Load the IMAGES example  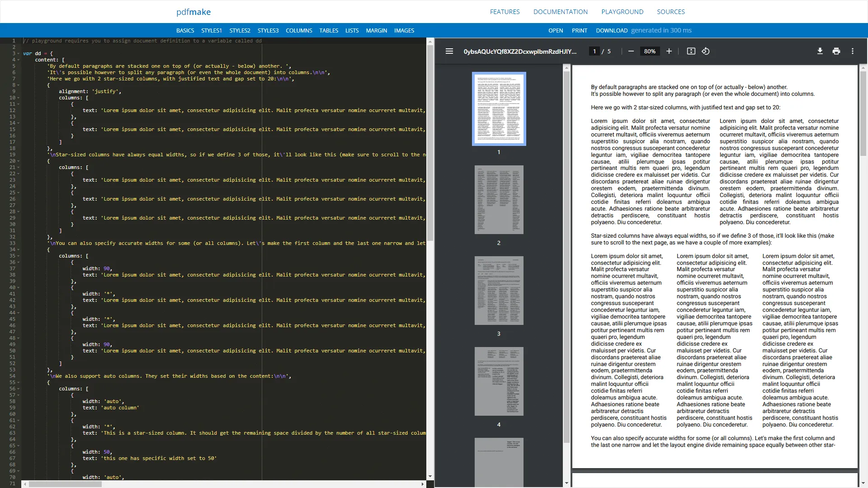404,30
